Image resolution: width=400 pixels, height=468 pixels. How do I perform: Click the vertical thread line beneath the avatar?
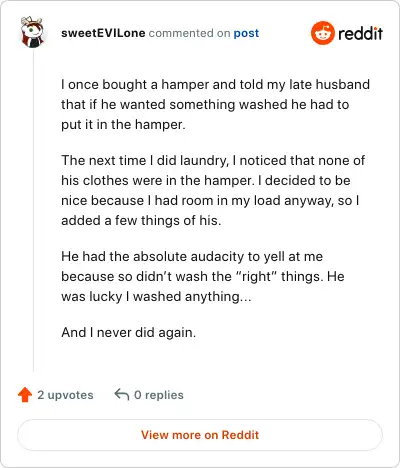tap(33, 211)
